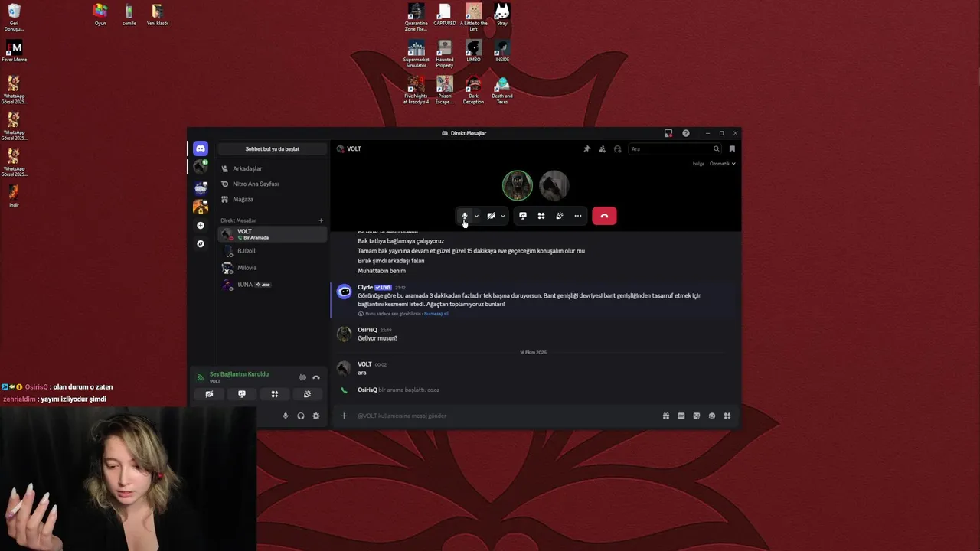Click activities button in voice panel
This screenshot has width=980, height=551.
point(275,394)
